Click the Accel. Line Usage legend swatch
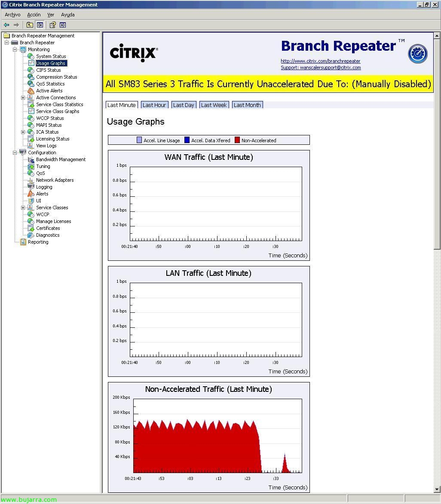 click(x=139, y=140)
